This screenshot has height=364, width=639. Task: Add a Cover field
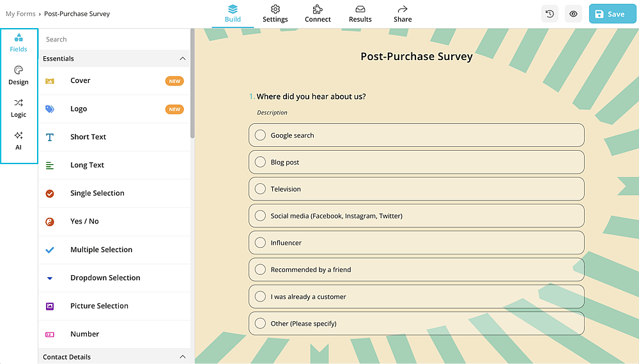[x=114, y=80]
